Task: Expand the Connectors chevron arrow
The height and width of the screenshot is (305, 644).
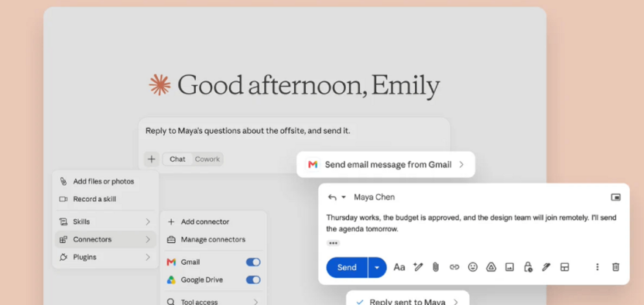Action: 148,239
